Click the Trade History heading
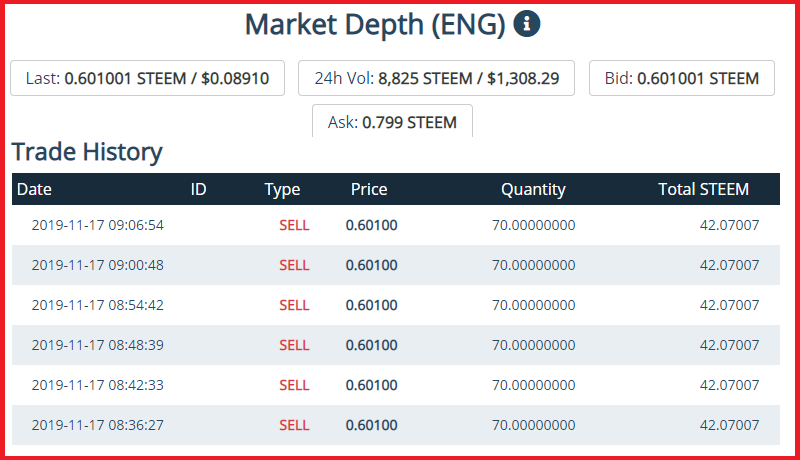800x460 pixels. point(87,152)
